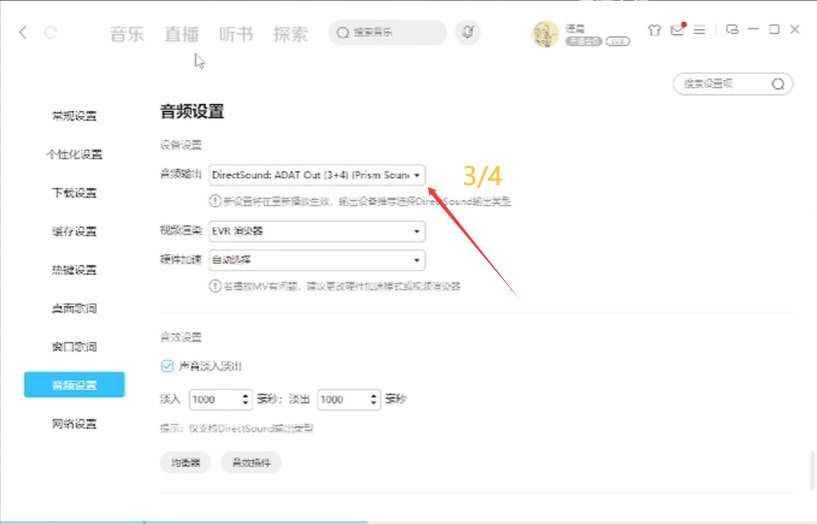817x524 pixels.
Task: Open 缓存设置 in settings sidebar
Action: (x=74, y=231)
